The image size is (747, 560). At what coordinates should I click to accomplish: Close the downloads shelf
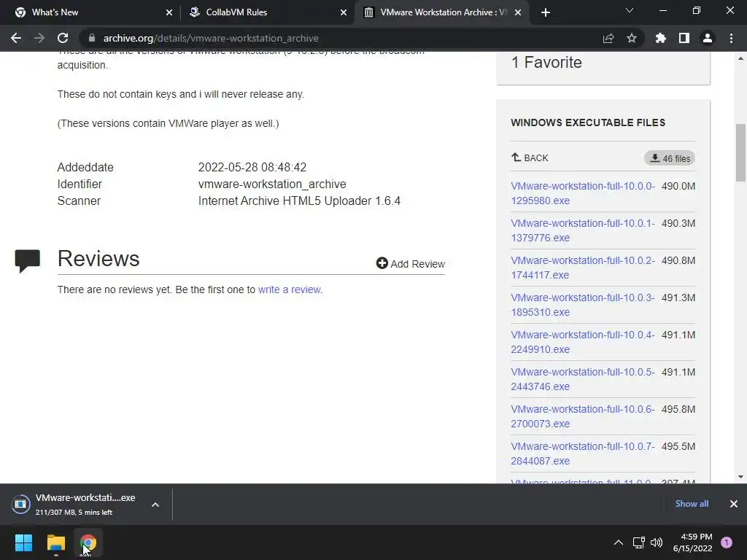(x=734, y=504)
